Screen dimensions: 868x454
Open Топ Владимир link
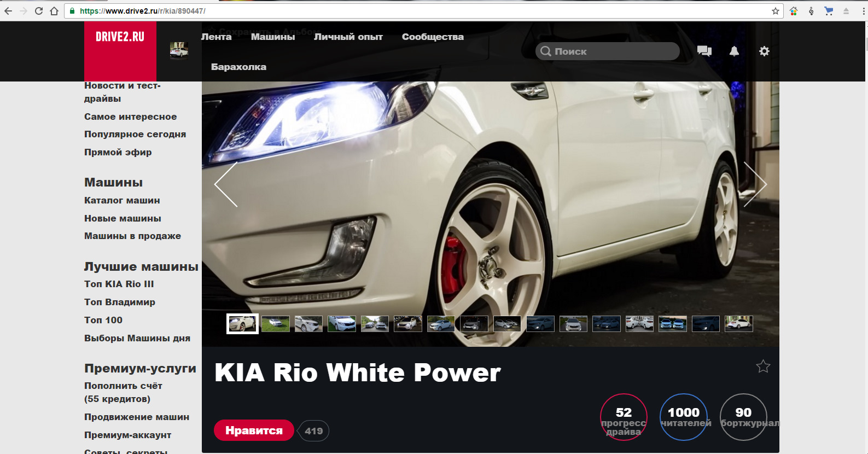(x=120, y=302)
